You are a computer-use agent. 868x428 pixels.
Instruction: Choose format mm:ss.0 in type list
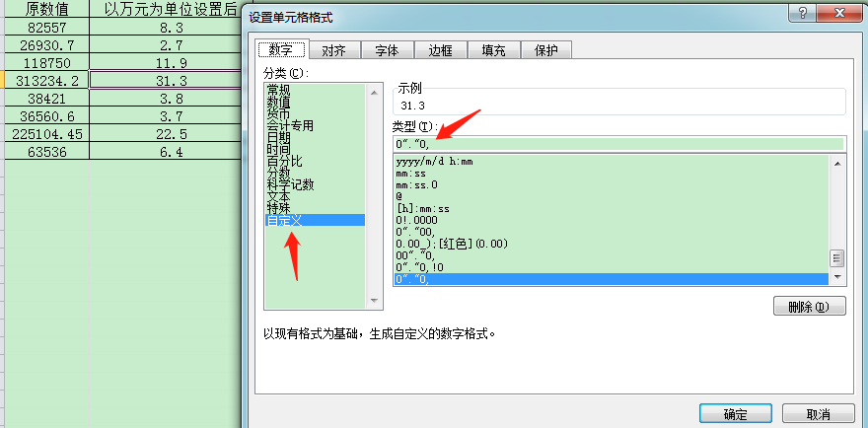click(612, 185)
